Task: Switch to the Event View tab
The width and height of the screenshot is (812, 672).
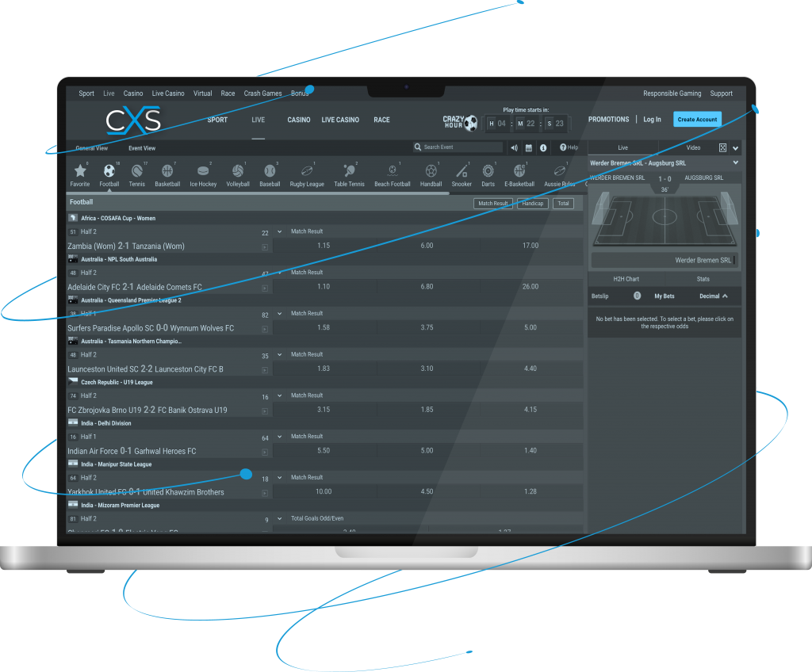Action: (x=142, y=148)
